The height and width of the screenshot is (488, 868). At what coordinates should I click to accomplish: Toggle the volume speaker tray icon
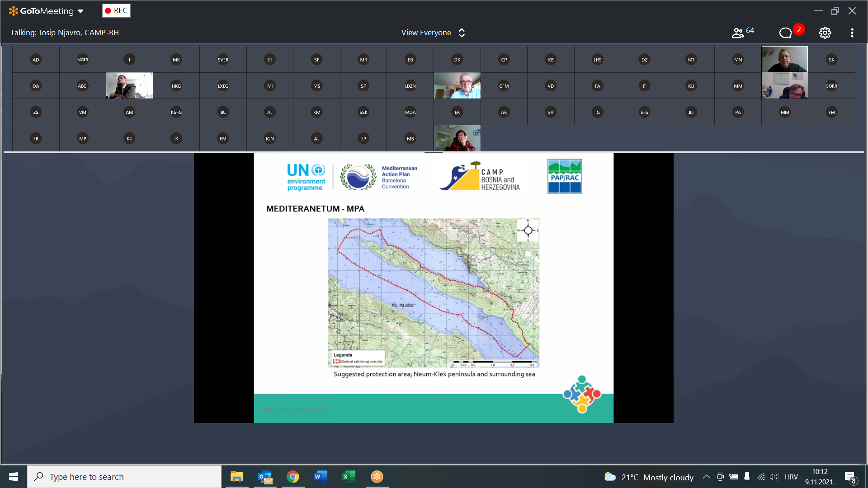click(774, 477)
